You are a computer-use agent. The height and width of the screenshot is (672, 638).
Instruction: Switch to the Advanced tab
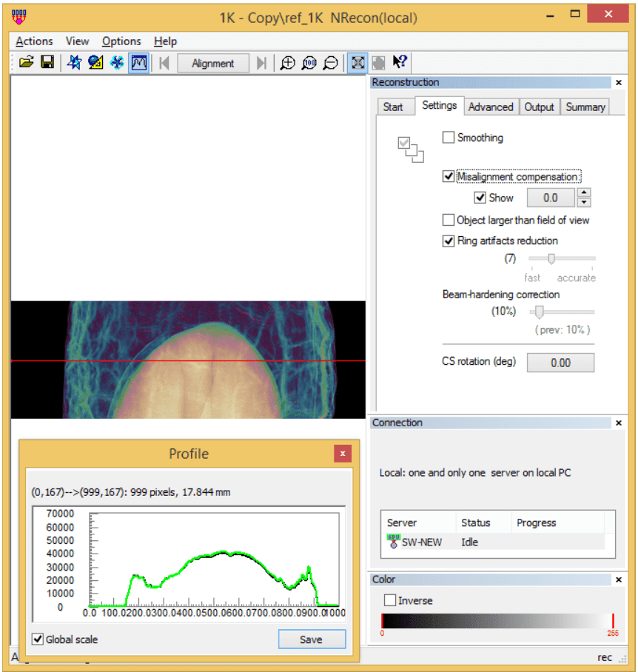coord(491,107)
